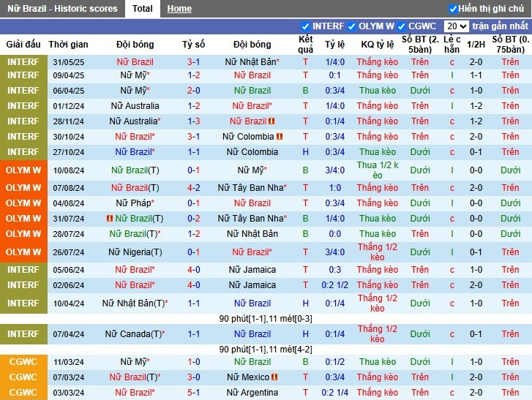Click red card icon beside Nữ Colombia 30/10/24
The image size is (532, 400).
pyautogui.click(x=280, y=137)
